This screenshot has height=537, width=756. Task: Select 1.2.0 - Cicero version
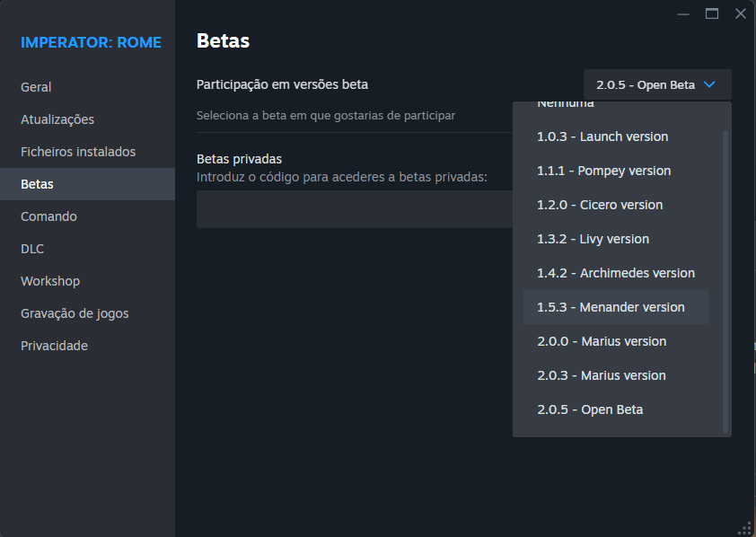coord(616,205)
